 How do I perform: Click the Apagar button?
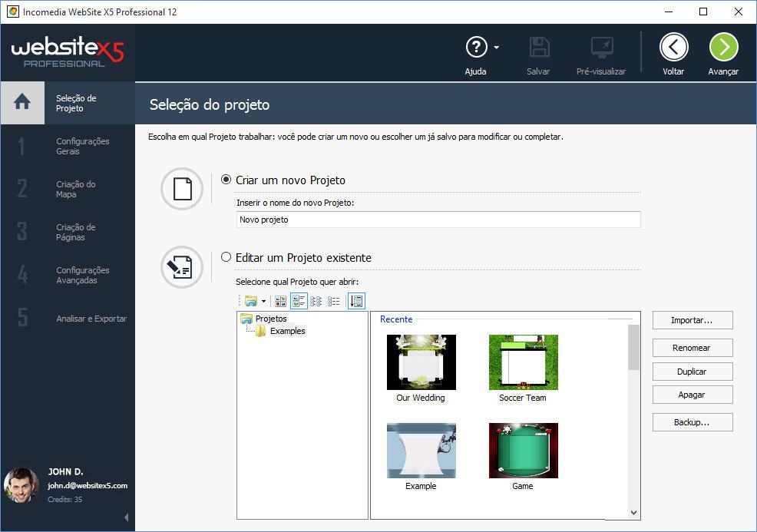tap(693, 395)
